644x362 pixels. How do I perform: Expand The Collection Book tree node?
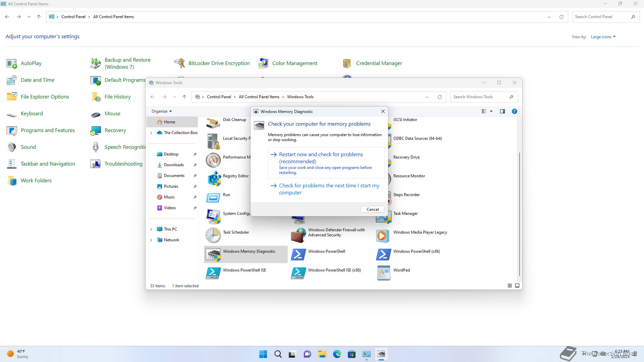click(x=151, y=133)
